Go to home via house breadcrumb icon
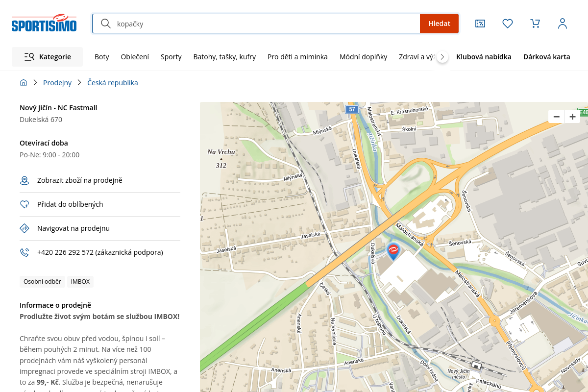The height and width of the screenshot is (392, 588). tap(24, 83)
